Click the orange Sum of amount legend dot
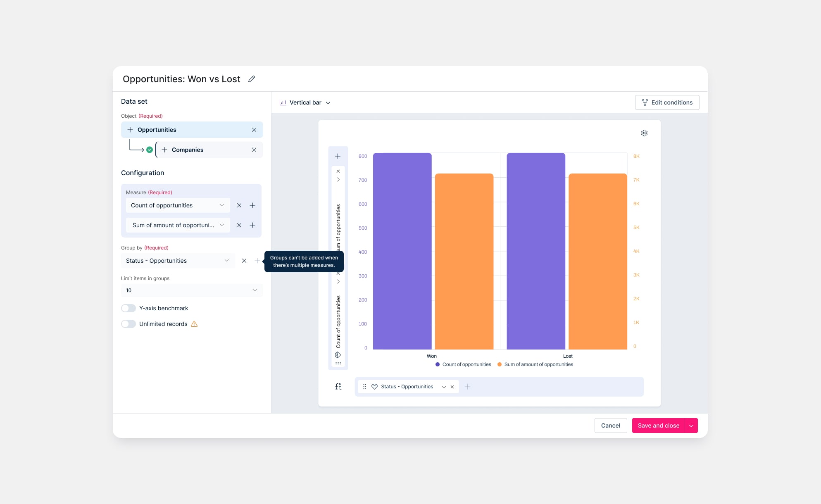The height and width of the screenshot is (504, 821). pos(500,364)
